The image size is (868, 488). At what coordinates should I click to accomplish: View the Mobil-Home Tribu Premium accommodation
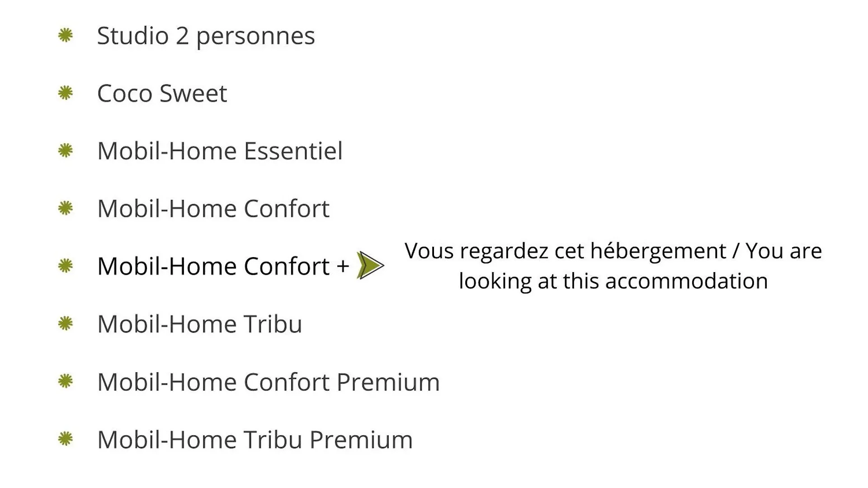click(x=255, y=440)
